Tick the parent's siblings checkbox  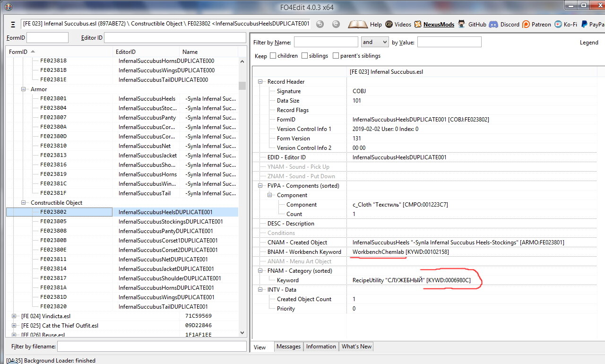pos(336,56)
